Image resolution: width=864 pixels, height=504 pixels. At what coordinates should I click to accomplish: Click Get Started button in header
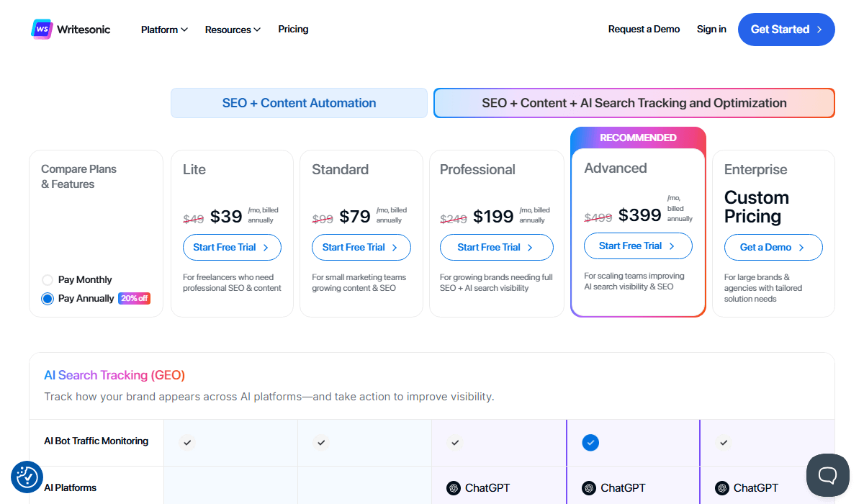coord(786,30)
